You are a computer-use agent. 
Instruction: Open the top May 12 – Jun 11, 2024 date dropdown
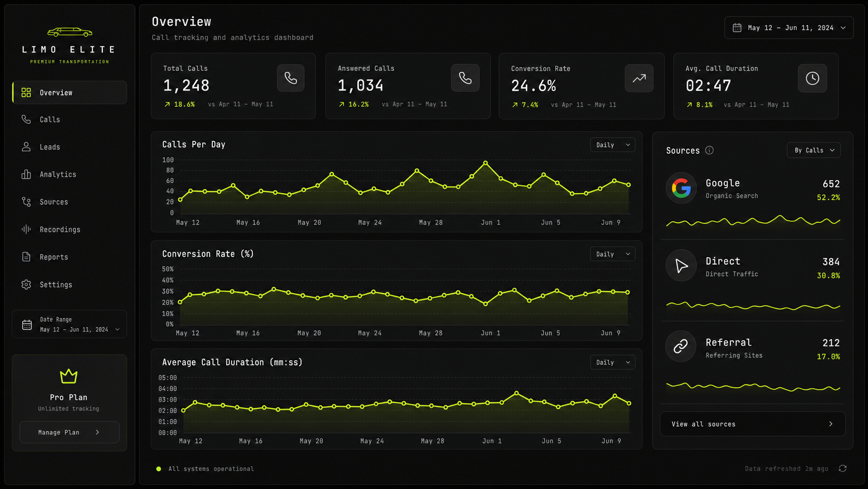point(789,28)
